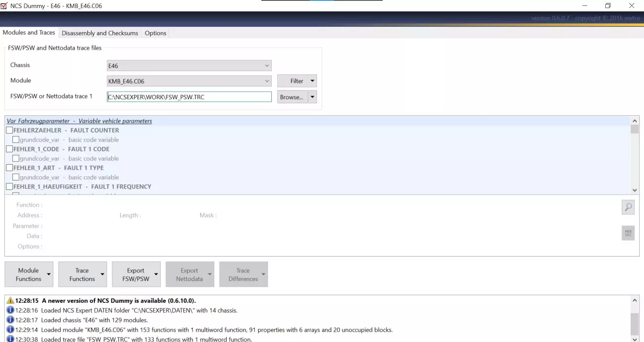This screenshot has height=342, width=644.
Task: Toggle FEHLER_1_HAEUFIGKEIT fault 1 frequency checkbox
Action: [x=9, y=187]
